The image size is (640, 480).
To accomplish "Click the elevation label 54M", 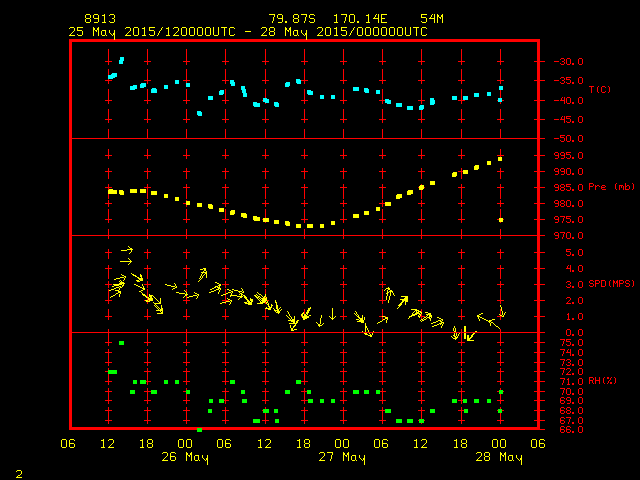I will click(432, 19).
